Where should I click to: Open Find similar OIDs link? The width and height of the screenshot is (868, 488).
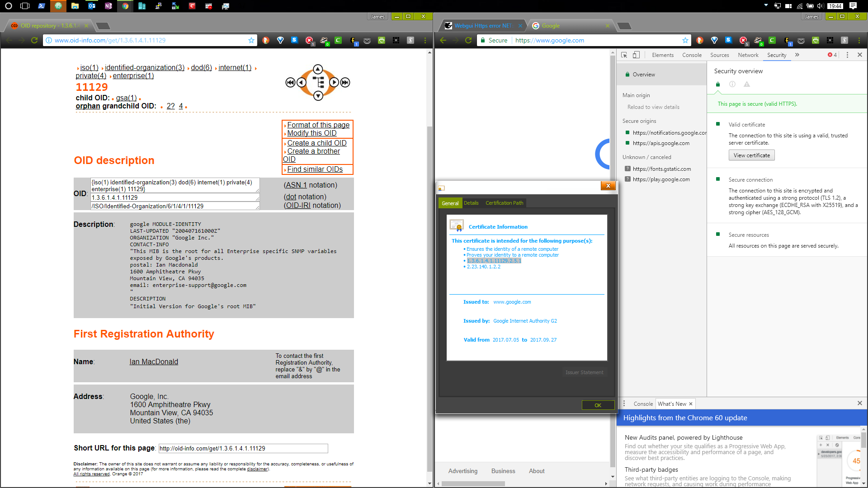(315, 169)
